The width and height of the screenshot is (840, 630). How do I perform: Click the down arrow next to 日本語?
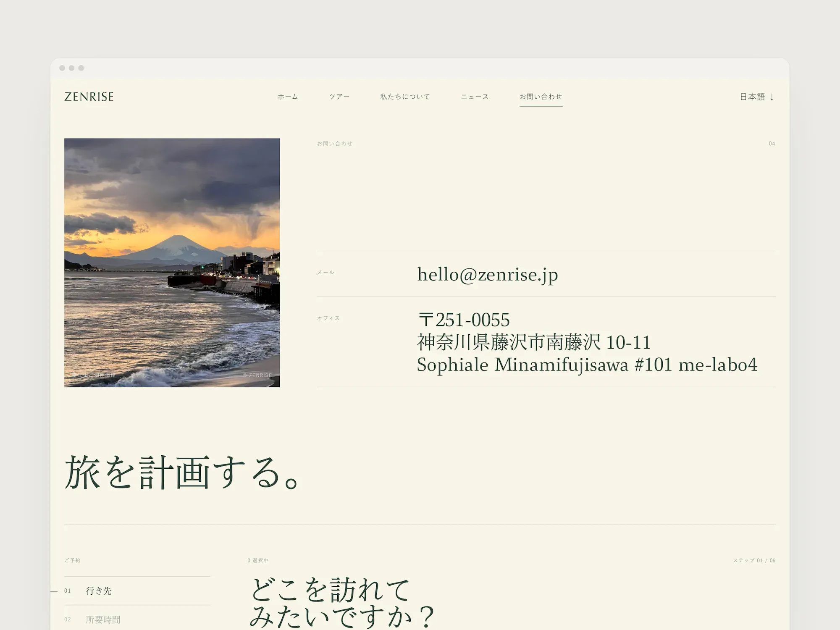point(772,97)
